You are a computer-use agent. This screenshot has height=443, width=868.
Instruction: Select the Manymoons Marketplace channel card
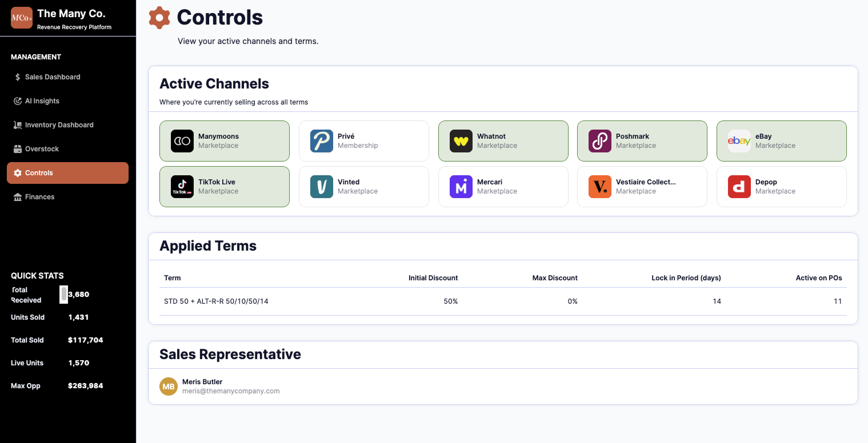click(x=225, y=141)
